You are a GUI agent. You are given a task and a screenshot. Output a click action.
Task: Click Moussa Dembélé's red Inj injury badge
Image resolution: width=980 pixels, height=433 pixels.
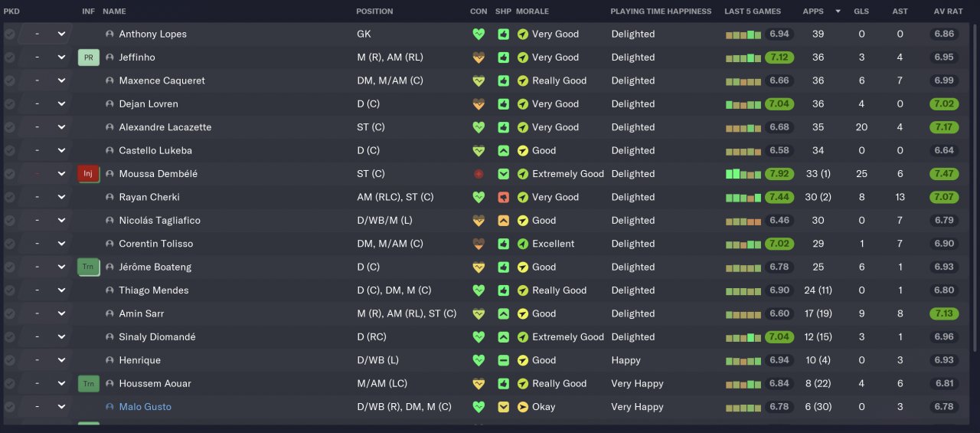89,174
